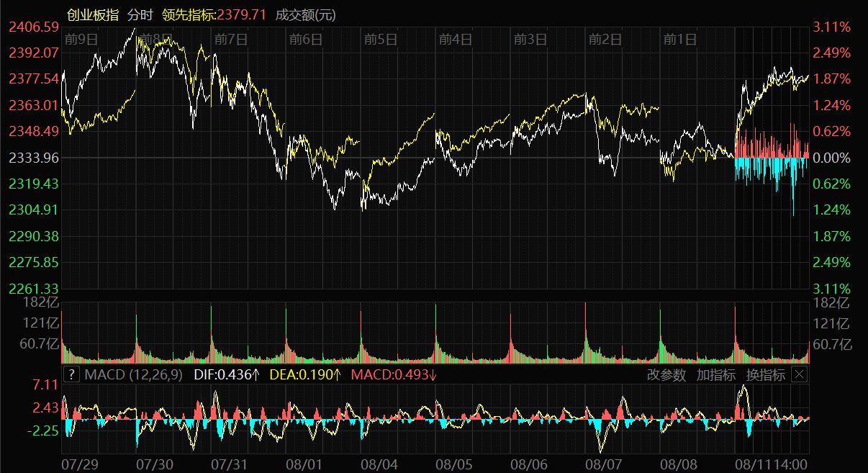Click 换指标 to switch indicator

pos(765,374)
